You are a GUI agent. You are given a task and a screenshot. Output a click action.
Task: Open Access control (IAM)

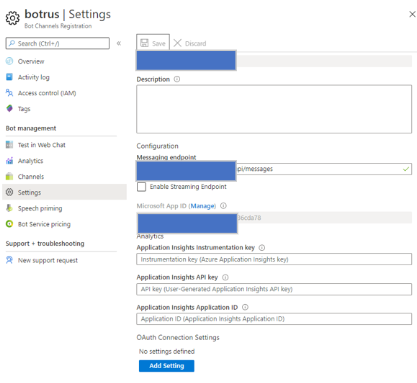(47, 93)
